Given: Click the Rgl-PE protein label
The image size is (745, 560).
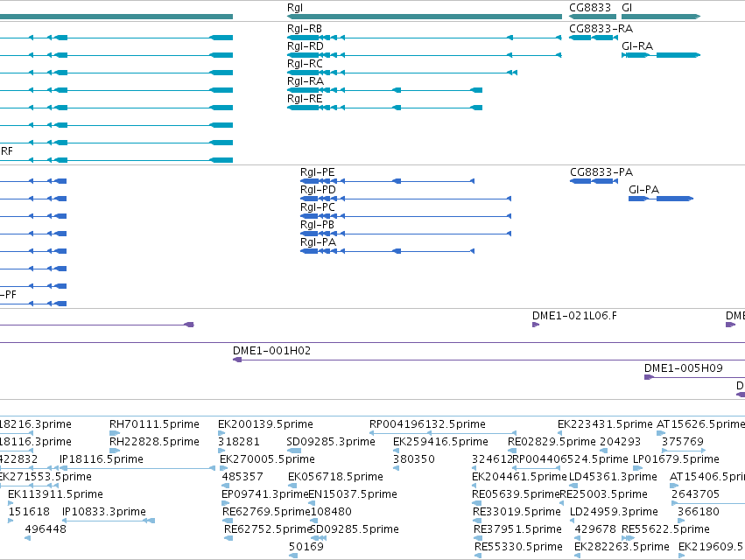Looking at the screenshot, I should tap(318, 172).
